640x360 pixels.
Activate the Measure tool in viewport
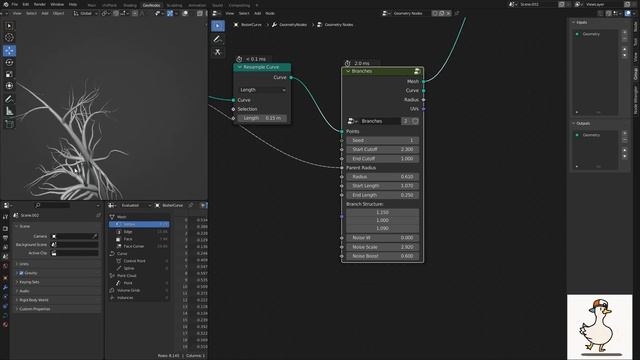[x=9, y=111]
